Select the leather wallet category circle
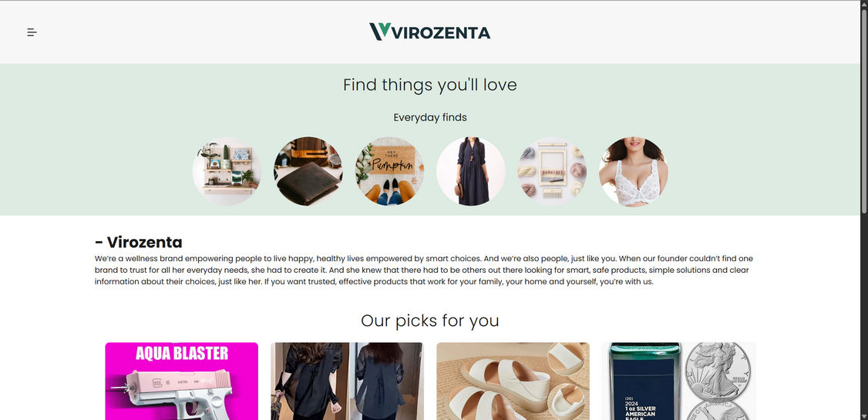868x420 pixels. point(308,171)
